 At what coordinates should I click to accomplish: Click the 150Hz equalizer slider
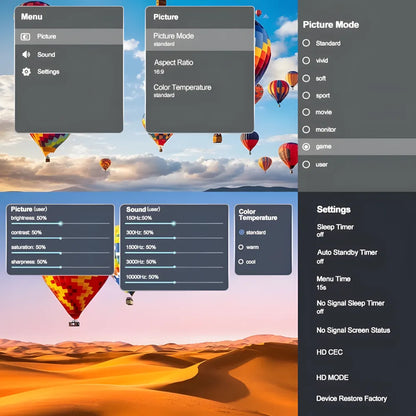pyautogui.click(x=174, y=224)
